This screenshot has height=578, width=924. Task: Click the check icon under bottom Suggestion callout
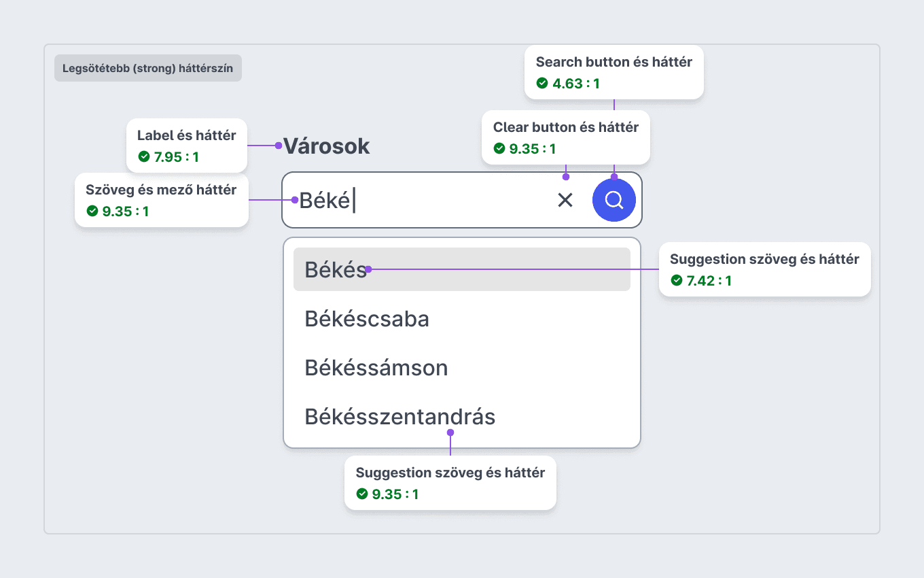(x=362, y=494)
